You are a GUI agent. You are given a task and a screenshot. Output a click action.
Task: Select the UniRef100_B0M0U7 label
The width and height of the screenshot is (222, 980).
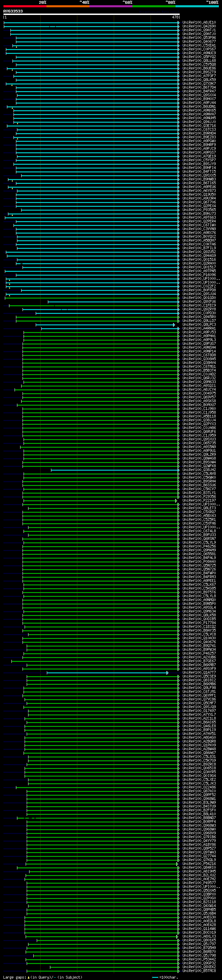[x=199, y=405]
